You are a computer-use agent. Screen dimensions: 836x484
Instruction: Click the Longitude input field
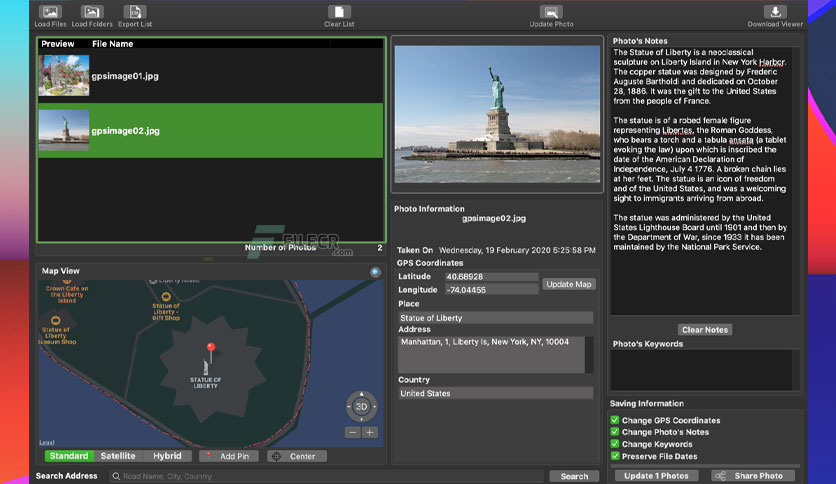pos(491,290)
